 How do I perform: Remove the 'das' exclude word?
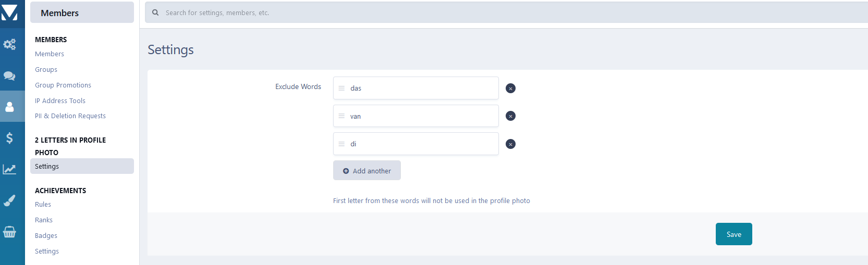(x=510, y=89)
